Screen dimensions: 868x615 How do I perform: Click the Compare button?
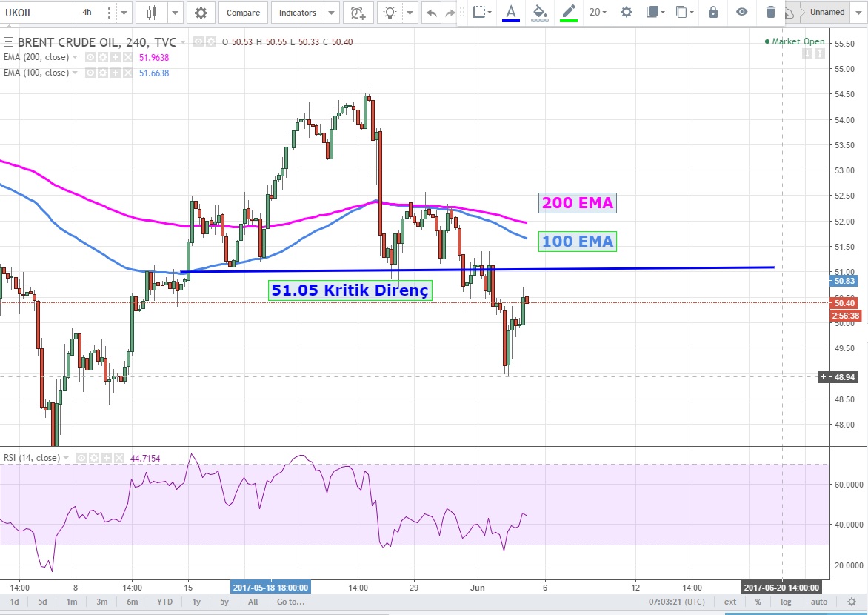[243, 13]
